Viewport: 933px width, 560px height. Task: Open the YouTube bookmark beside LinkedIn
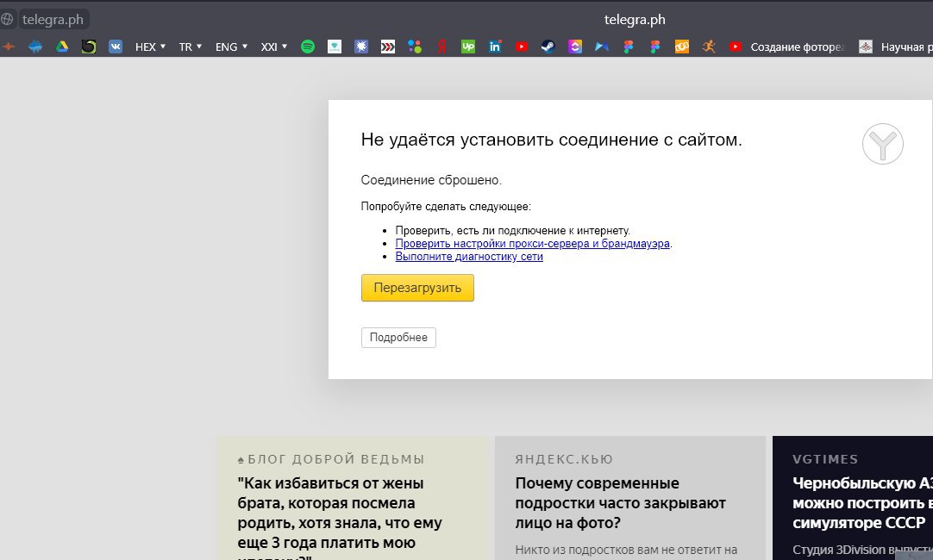coord(522,47)
